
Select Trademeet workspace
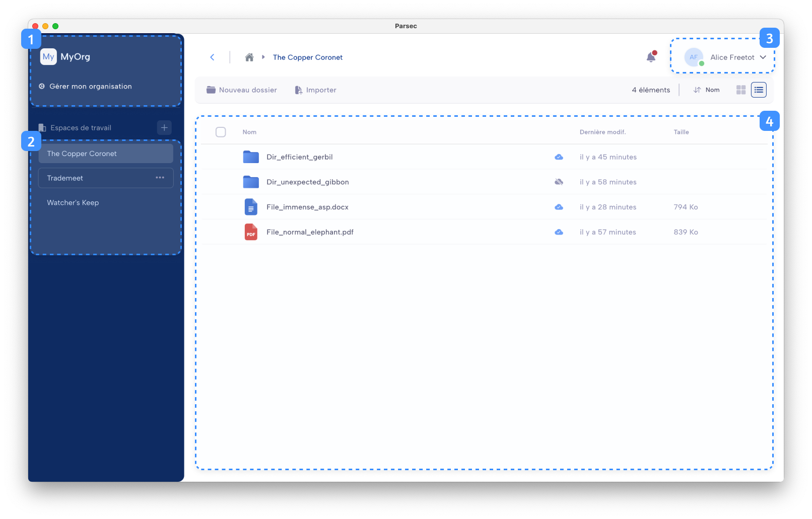pyautogui.click(x=106, y=178)
